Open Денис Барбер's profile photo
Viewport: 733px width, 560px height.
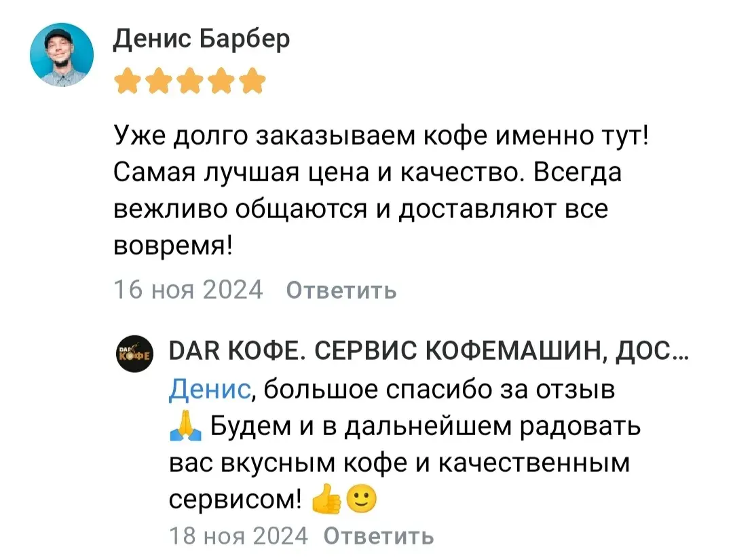pos(64,56)
